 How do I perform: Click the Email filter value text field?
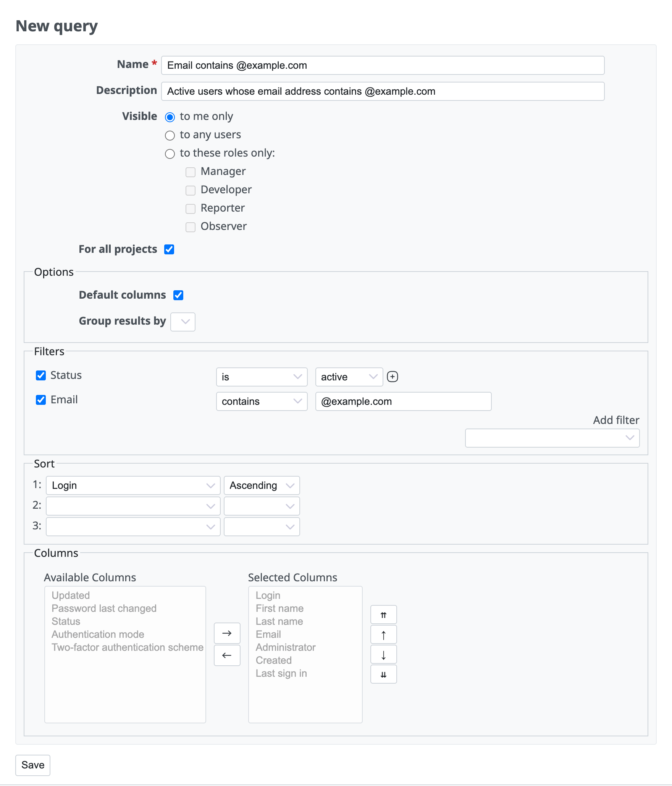tap(404, 401)
